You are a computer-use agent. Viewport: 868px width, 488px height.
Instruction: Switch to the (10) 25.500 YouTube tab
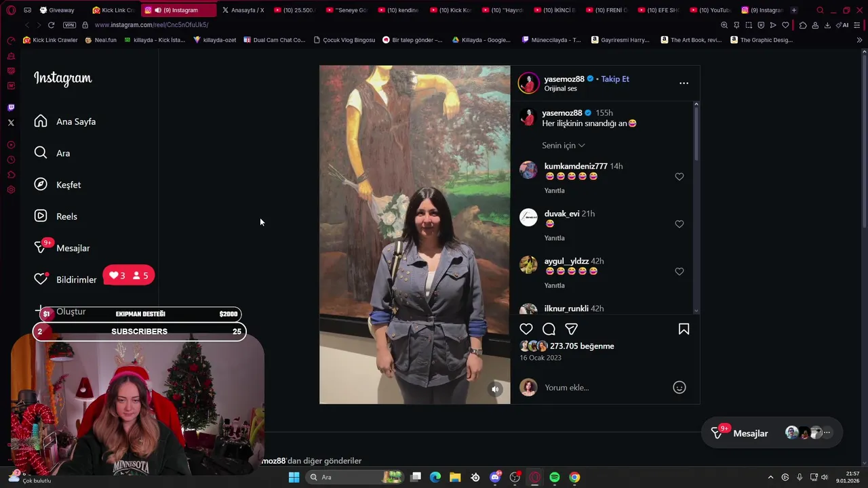coord(294,10)
